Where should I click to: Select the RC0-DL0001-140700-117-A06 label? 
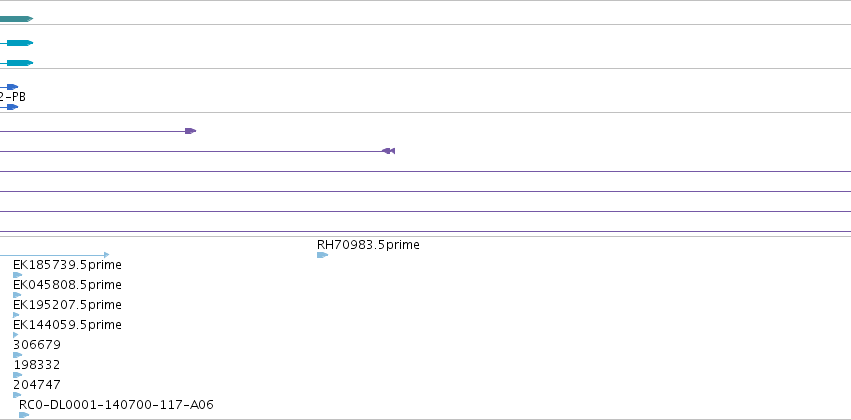(x=116, y=405)
